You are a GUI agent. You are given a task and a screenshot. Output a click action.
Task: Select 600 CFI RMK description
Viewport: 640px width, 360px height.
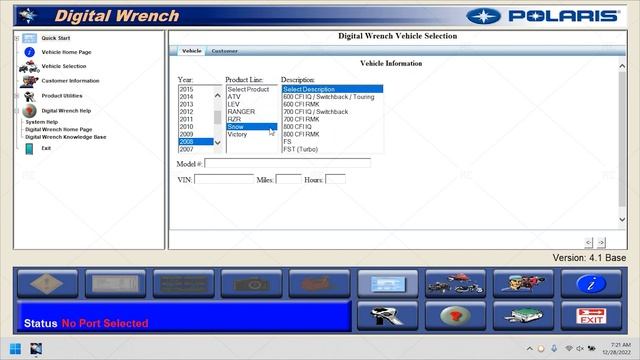(333, 104)
